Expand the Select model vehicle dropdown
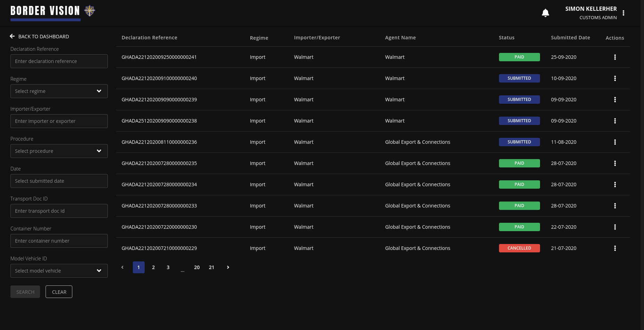The height and width of the screenshot is (330, 644). click(x=59, y=271)
